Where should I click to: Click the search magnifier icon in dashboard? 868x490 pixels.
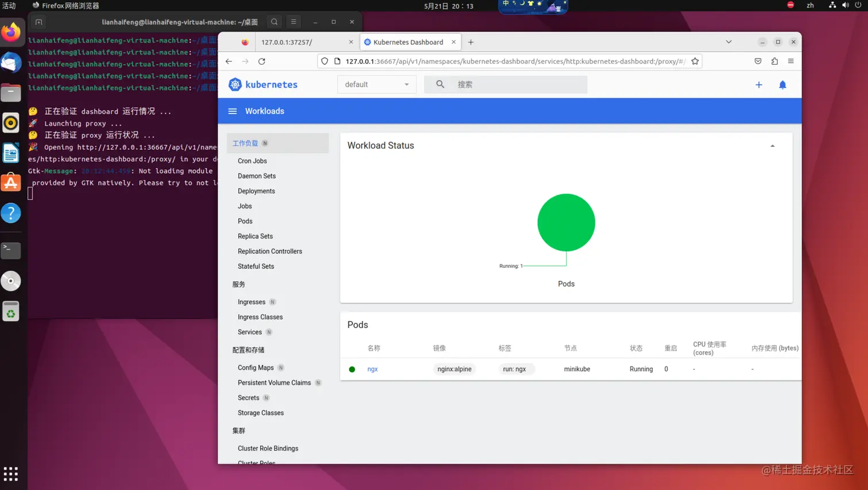pos(440,84)
